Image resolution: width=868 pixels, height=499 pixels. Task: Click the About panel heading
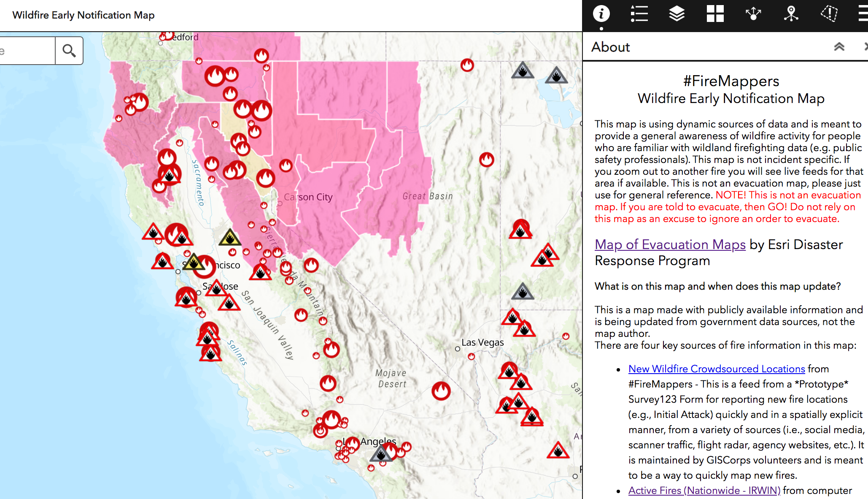tap(610, 47)
